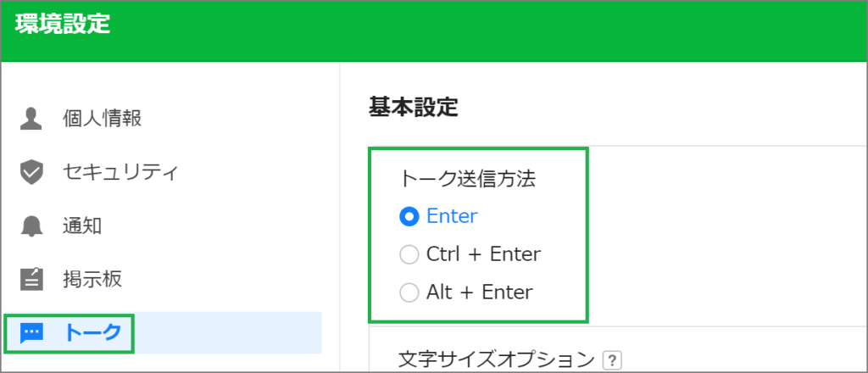Select the Ctrl + Enter radio button
The width and height of the screenshot is (868, 373).
click(409, 254)
